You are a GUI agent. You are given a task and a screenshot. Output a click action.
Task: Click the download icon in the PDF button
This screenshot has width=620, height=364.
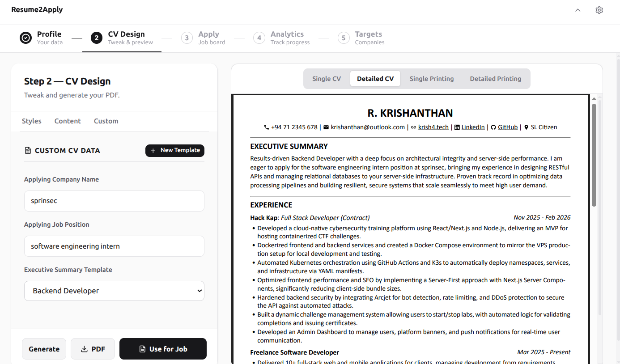point(85,349)
